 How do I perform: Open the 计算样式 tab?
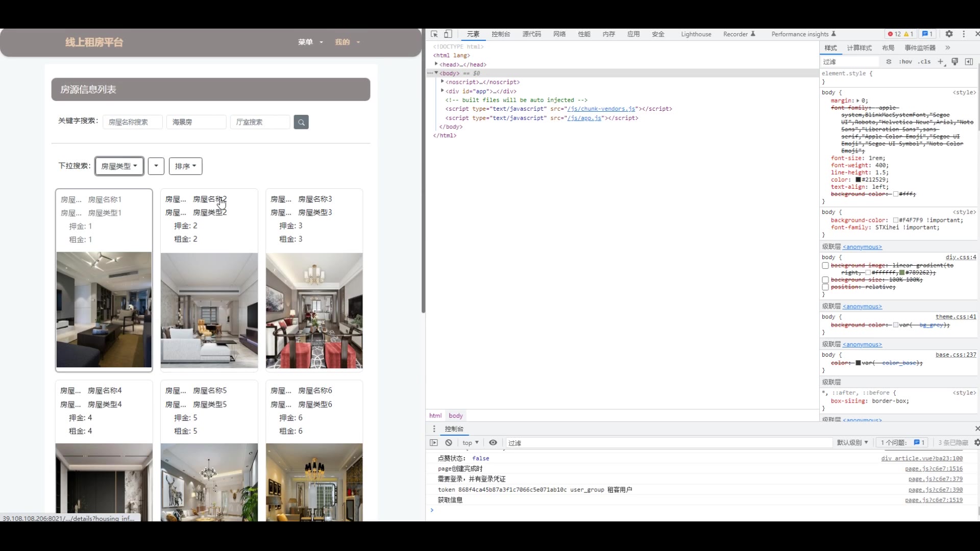point(860,48)
